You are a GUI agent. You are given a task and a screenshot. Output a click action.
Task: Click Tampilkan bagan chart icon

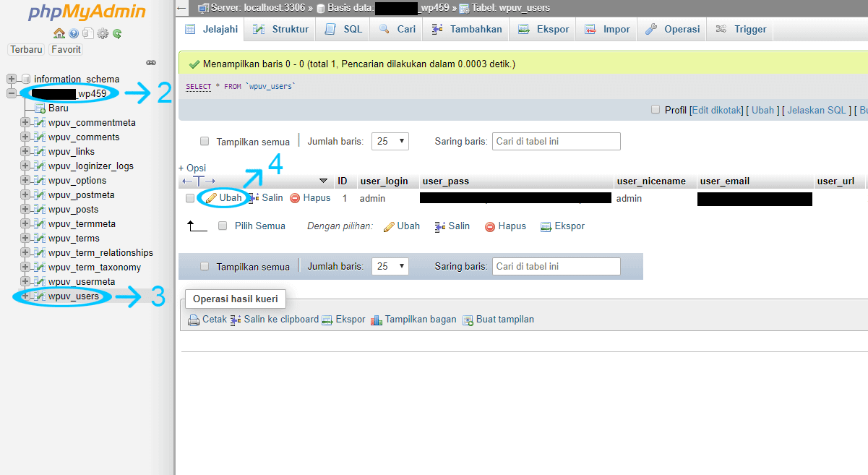click(377, 320)
